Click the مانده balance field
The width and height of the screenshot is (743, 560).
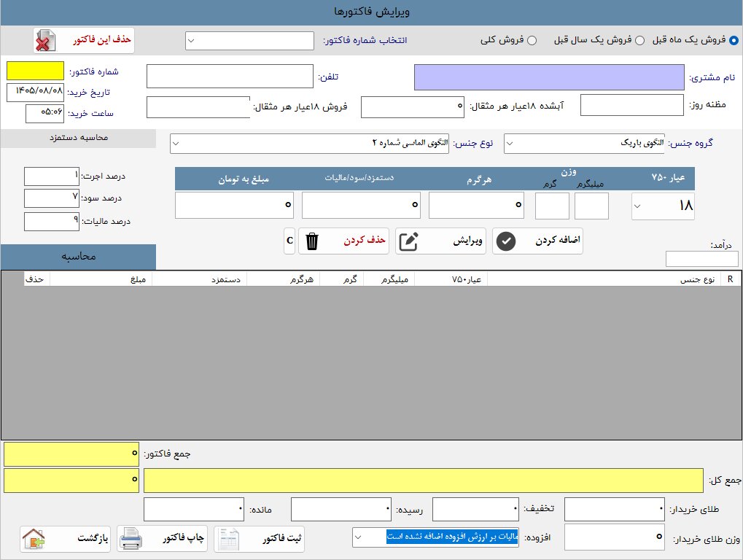tap(194, 509)
